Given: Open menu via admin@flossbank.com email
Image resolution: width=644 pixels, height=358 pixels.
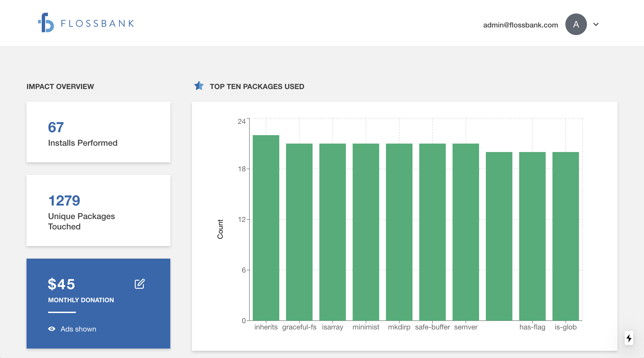Looking at the screenshot, I should [x=520, y=25].
